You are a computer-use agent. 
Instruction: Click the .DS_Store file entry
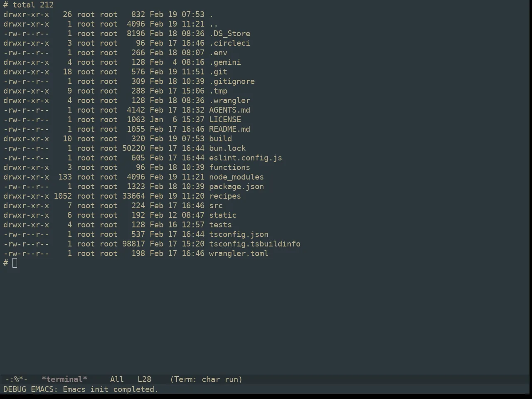229,34
